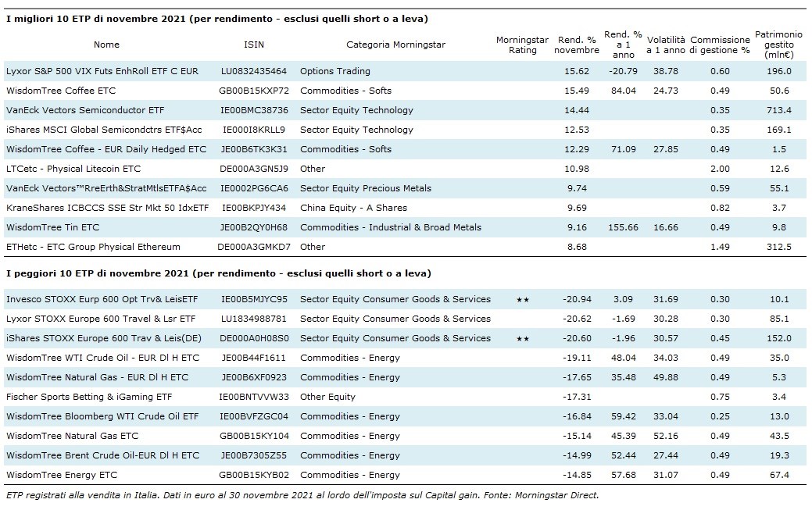
Task: Select ISIN code LU0832435464
Action: pyautogui.click(x=254, y=71)
